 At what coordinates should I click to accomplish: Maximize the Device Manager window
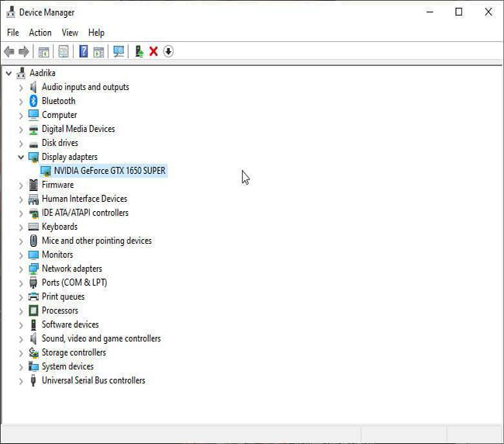click(458, 12)
